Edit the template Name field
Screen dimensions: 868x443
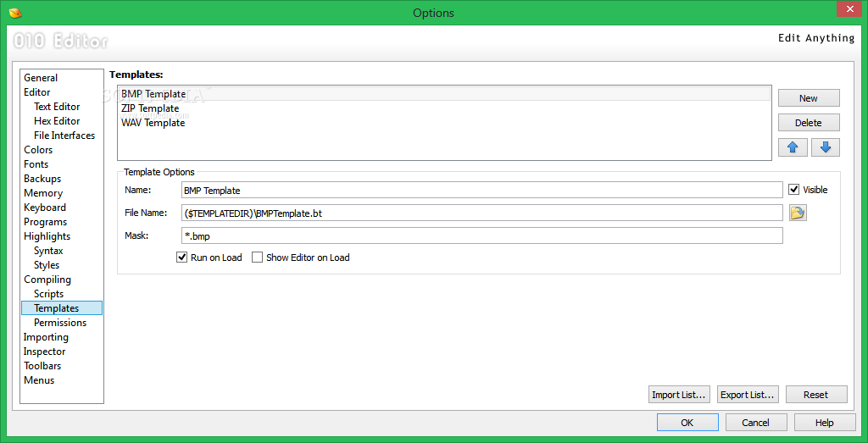481,190
